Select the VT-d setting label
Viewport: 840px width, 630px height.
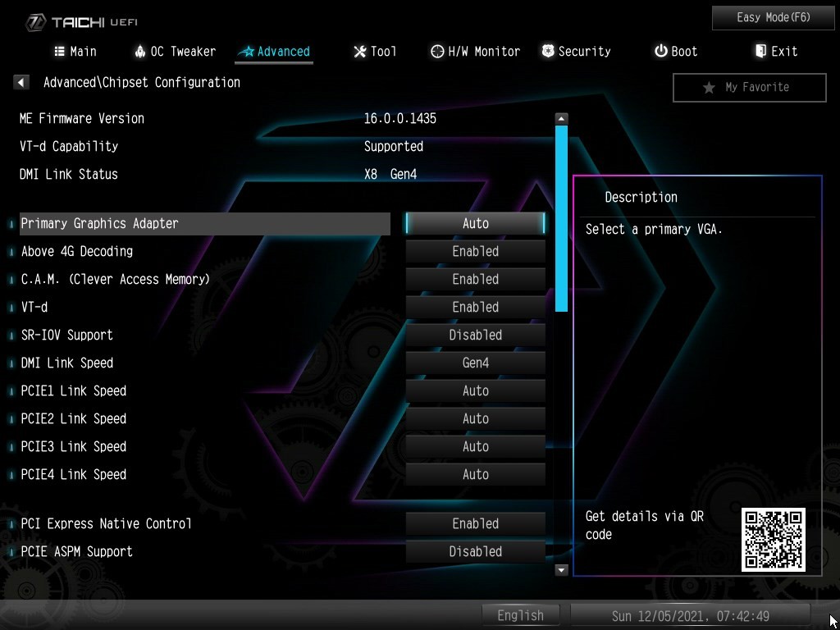[34, 307]
